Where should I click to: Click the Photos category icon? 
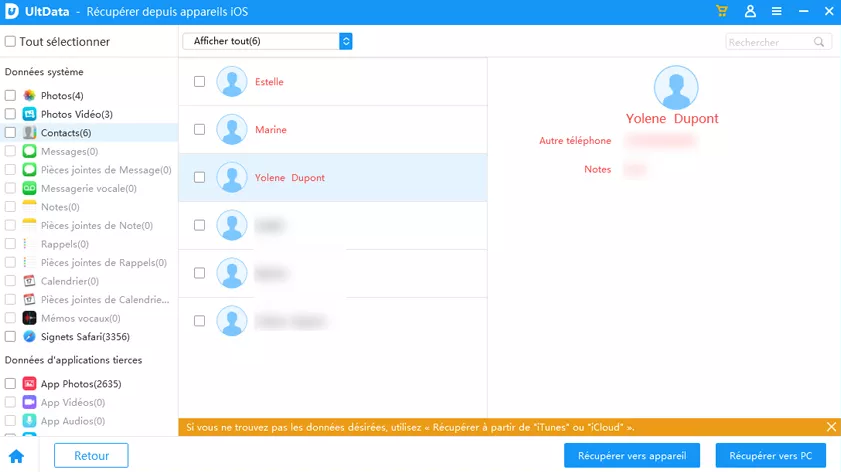click(x=30, y=96)
